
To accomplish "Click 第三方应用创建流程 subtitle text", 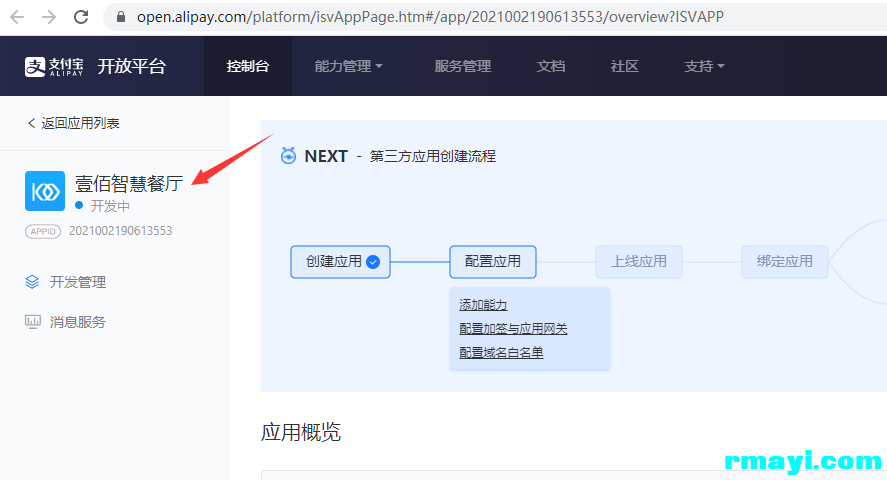I will point(433,156).
